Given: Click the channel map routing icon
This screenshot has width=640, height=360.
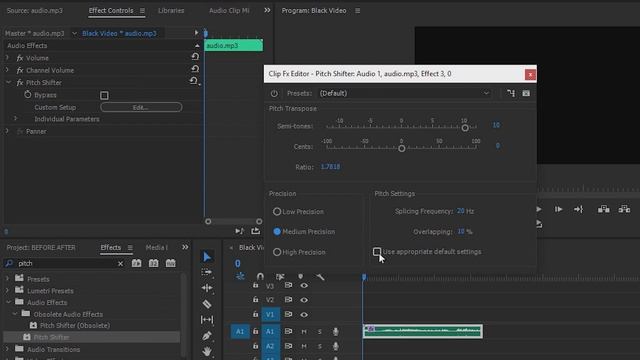Looking at the screenshot, I should (511, 93).
